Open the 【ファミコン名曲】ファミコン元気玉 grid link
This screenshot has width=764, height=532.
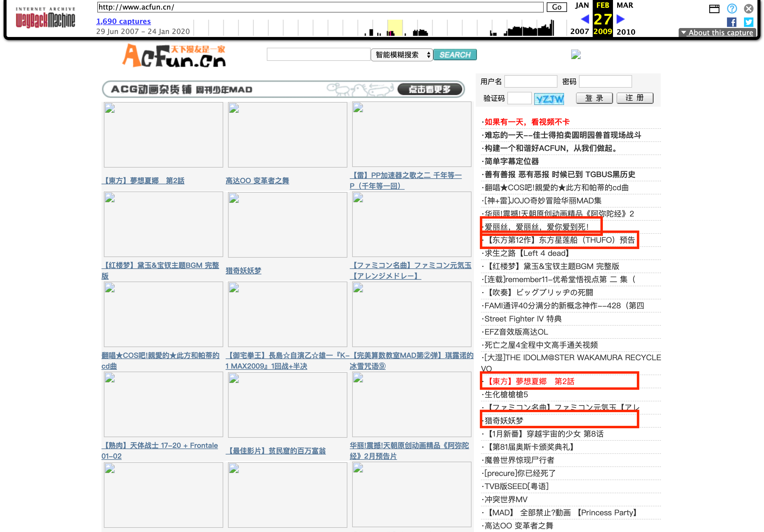coord(411,271)
